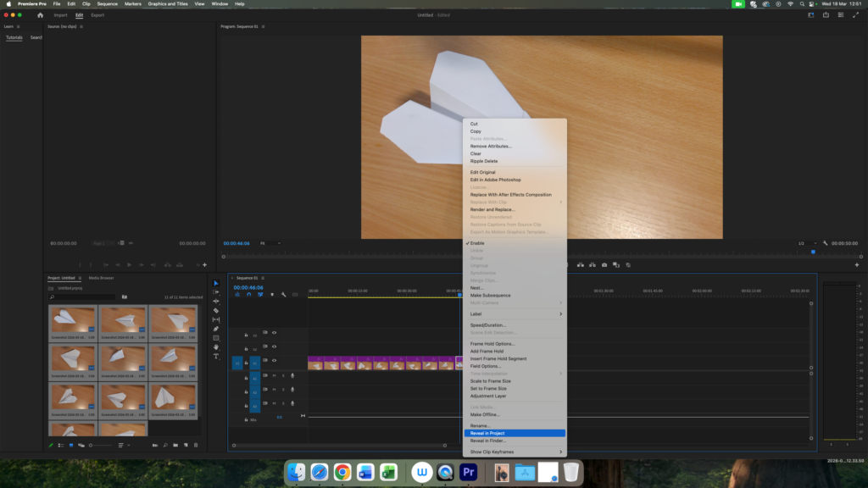Mute audio track A1
The height and width of the screenshot is (488, 868).
tap(274, 376)
